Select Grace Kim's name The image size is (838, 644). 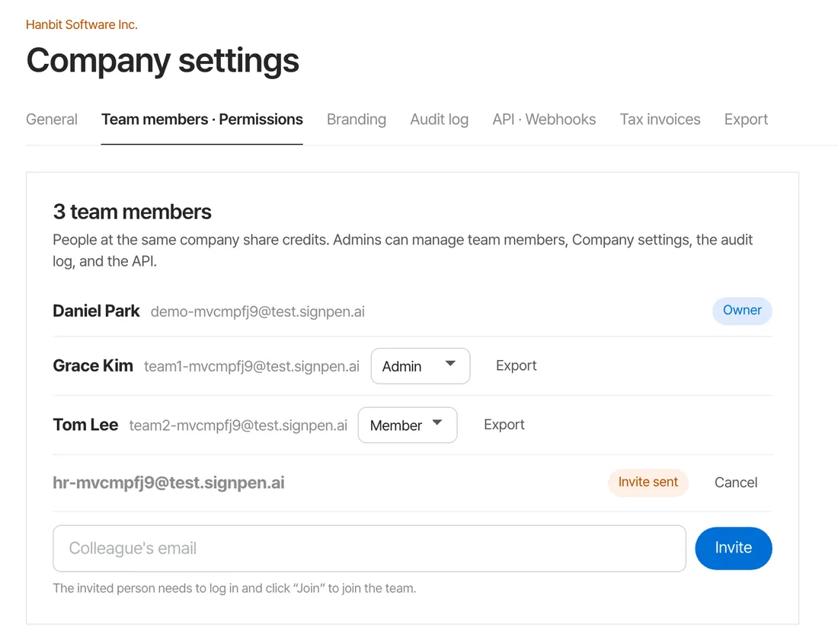coord(93,366)
